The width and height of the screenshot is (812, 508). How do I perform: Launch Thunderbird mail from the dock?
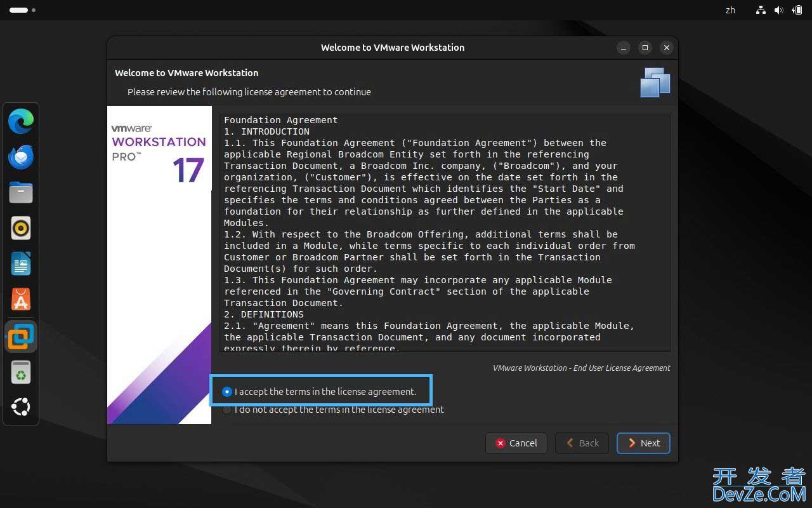coord(21,157)
